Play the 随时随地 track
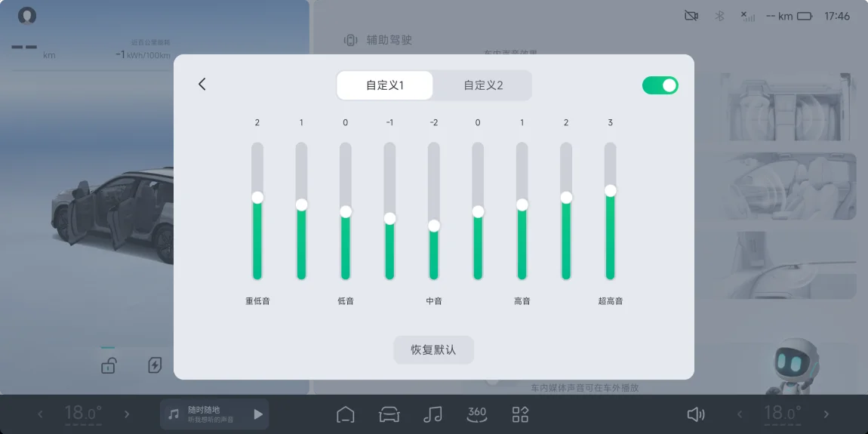Viewport: 868px width, 434px height. 258,414
